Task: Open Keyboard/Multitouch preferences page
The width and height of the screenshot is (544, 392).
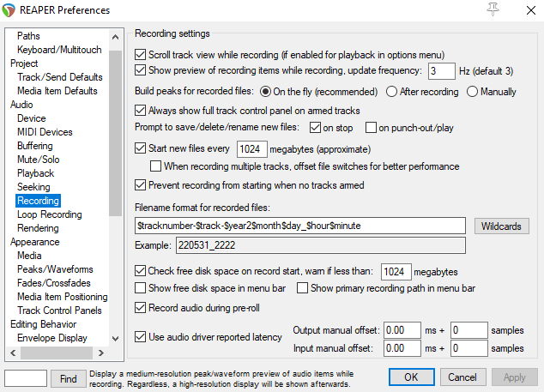Action: coord(59,50)
